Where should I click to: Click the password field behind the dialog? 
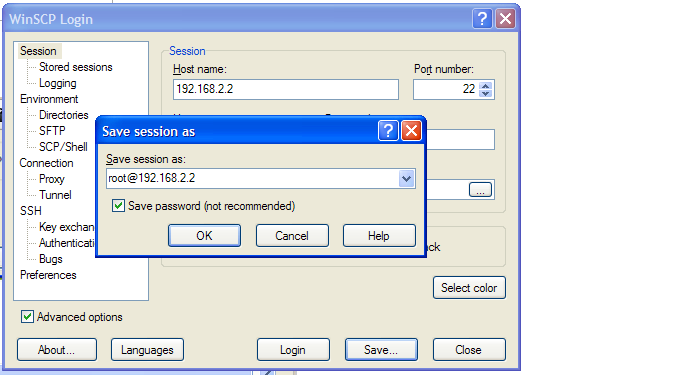(461, 139)
